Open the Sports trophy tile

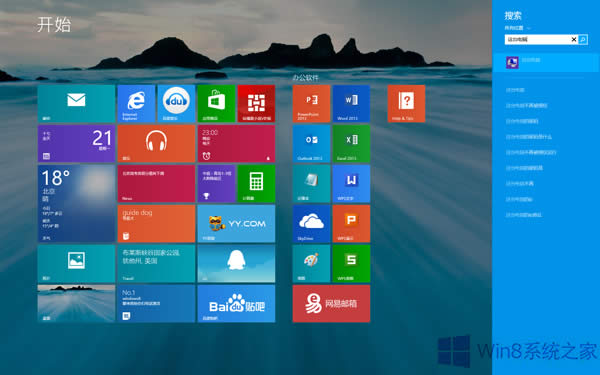pyautogui.click(x=216, y=183)
